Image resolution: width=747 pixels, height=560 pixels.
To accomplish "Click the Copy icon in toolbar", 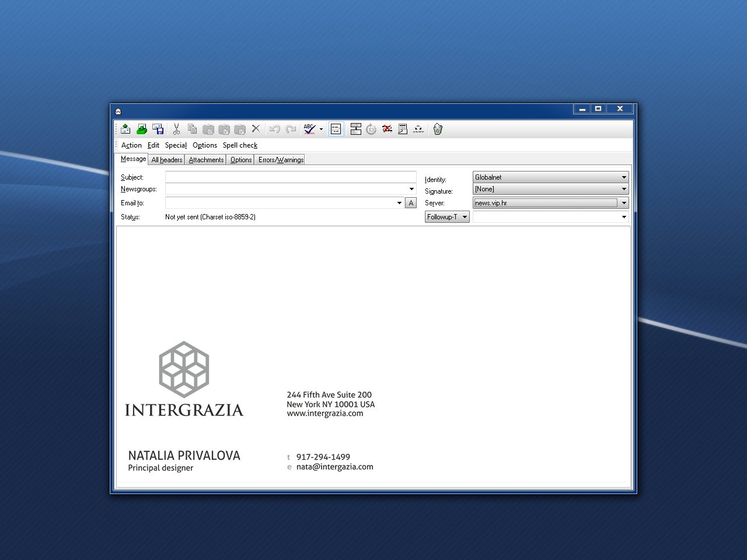I will coord(192,129).
